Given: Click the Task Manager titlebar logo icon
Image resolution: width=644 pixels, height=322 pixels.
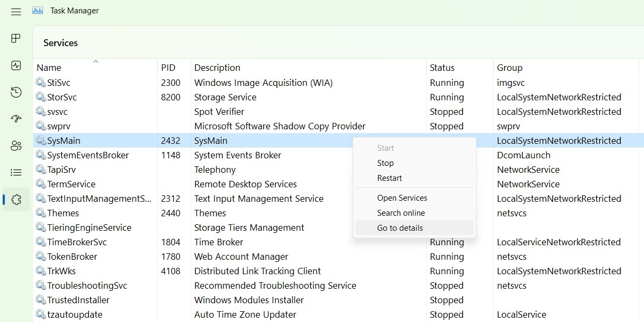Looking at the screenshot, I should click(x=36, y=10).
